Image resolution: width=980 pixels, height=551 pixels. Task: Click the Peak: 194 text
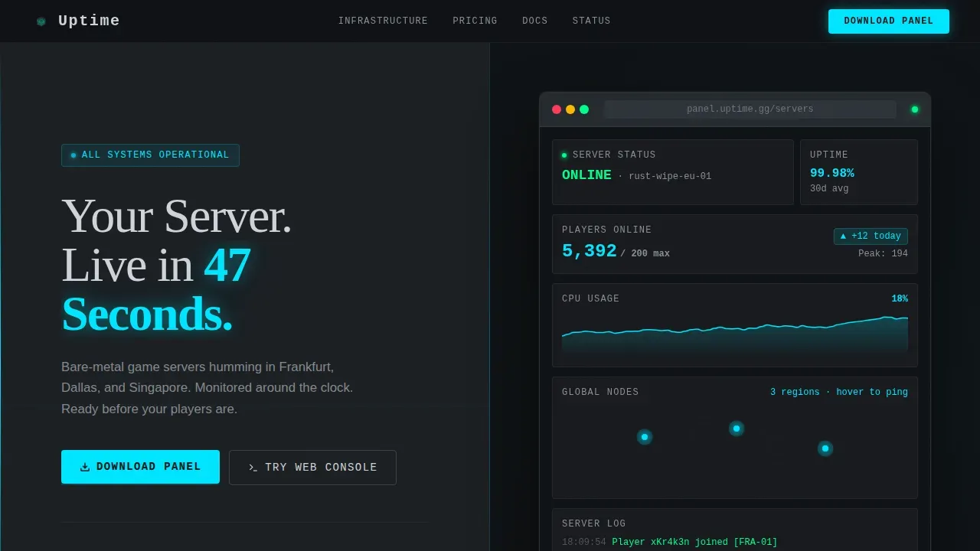pos(883,254)
